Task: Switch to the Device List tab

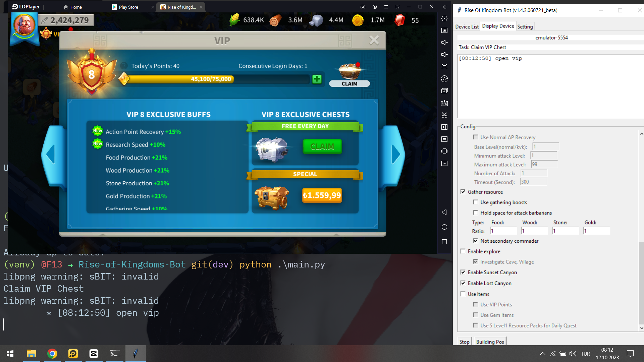Action: point(467,26)
